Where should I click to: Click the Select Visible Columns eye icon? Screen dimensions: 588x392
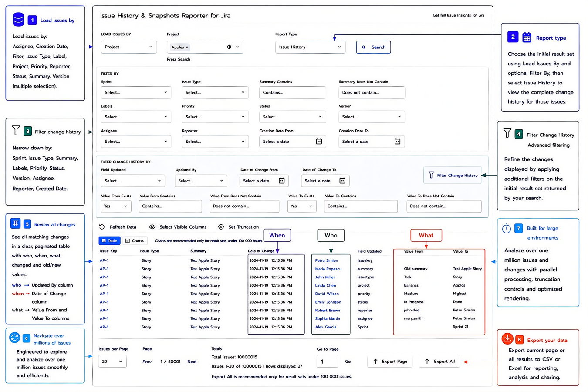pyautogui.click(x=152, y=227)
